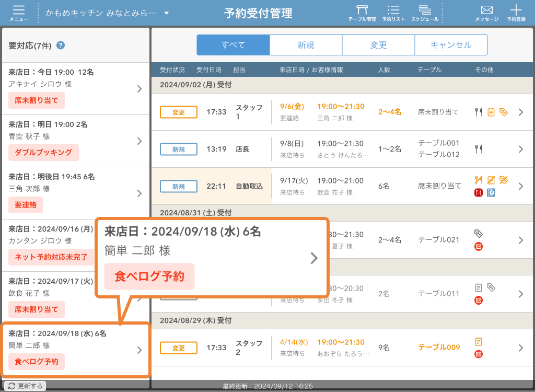The image size is (535, 392).
Task: Switch to the 変更 filter tab
Action: point(378,45)
